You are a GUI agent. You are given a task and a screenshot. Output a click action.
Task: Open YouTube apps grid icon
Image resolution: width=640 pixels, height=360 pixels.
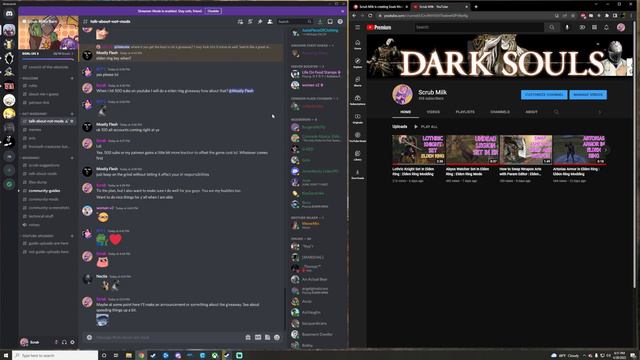coord(594,27)
